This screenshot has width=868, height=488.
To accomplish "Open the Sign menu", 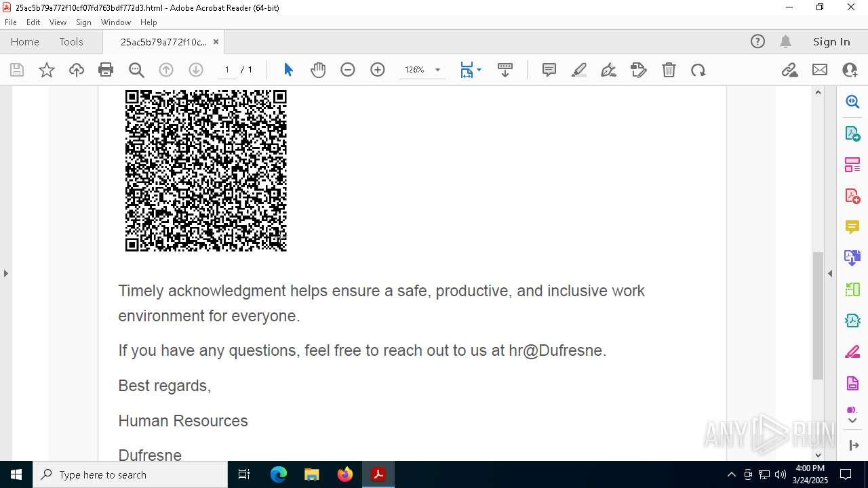I will coord(83,22).
